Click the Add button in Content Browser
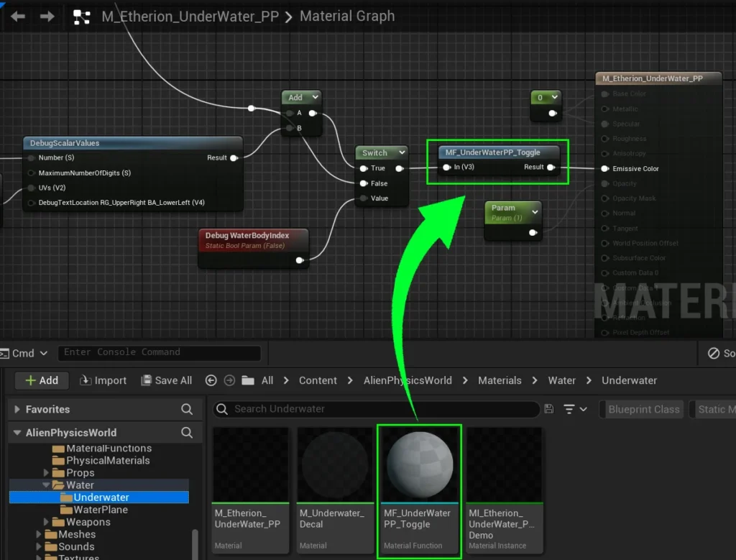Screen dimensions: 736x560 click(x=42, y=380)
